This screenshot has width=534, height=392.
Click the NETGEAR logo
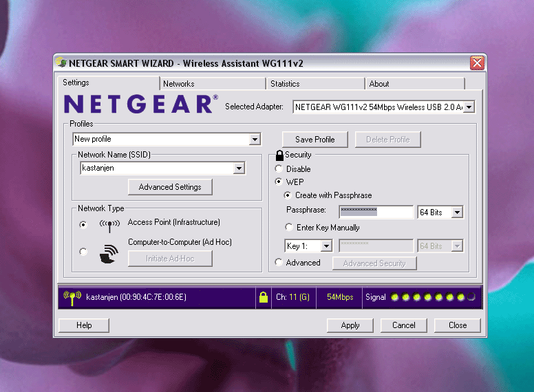(x=141, y=104)
